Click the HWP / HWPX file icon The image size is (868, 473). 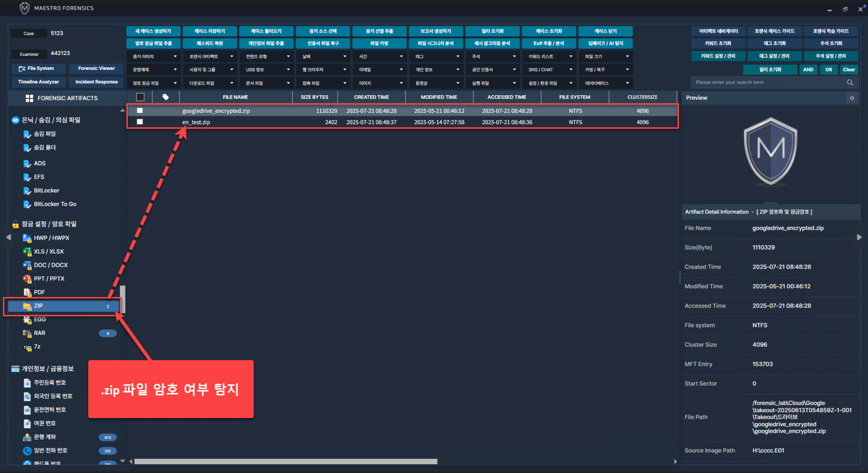27,238
